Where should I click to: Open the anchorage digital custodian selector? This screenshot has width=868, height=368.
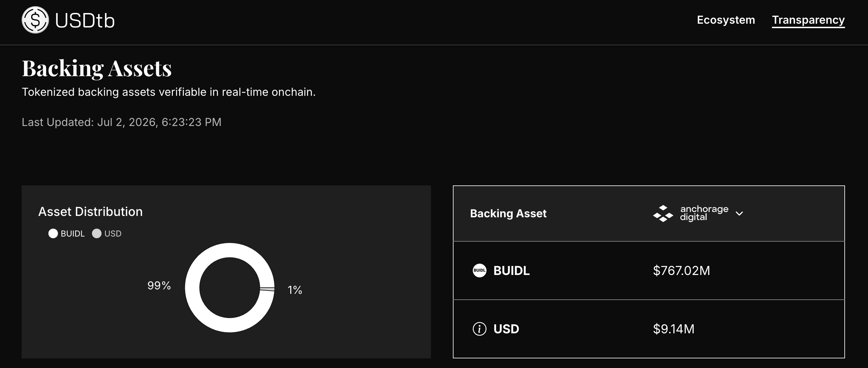698,214
